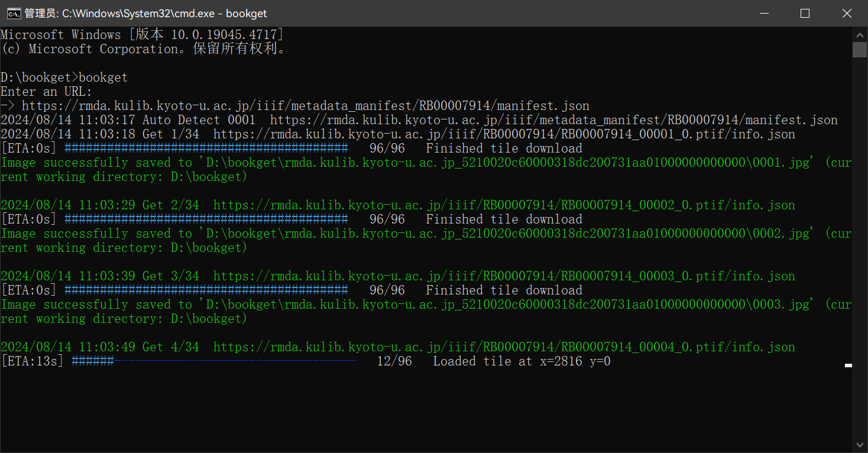The image size is (868, 453).
Task: Click the completed progress bar under Get 2/34
Action: point(206,219)
